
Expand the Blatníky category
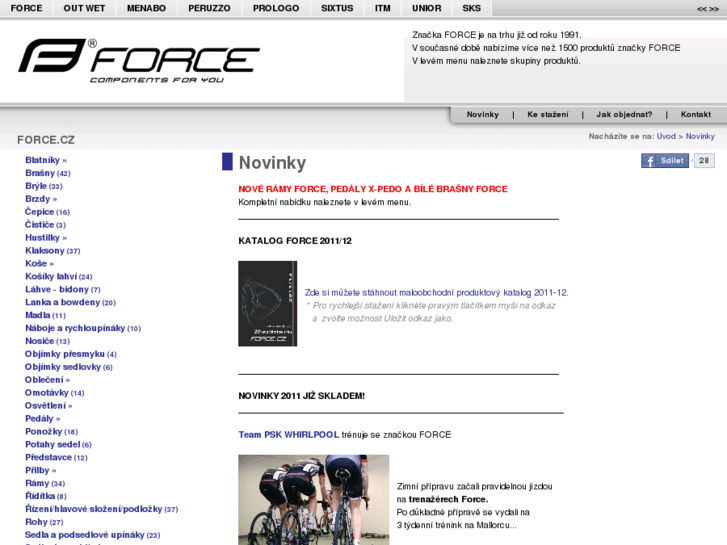[x=46, y=160]
